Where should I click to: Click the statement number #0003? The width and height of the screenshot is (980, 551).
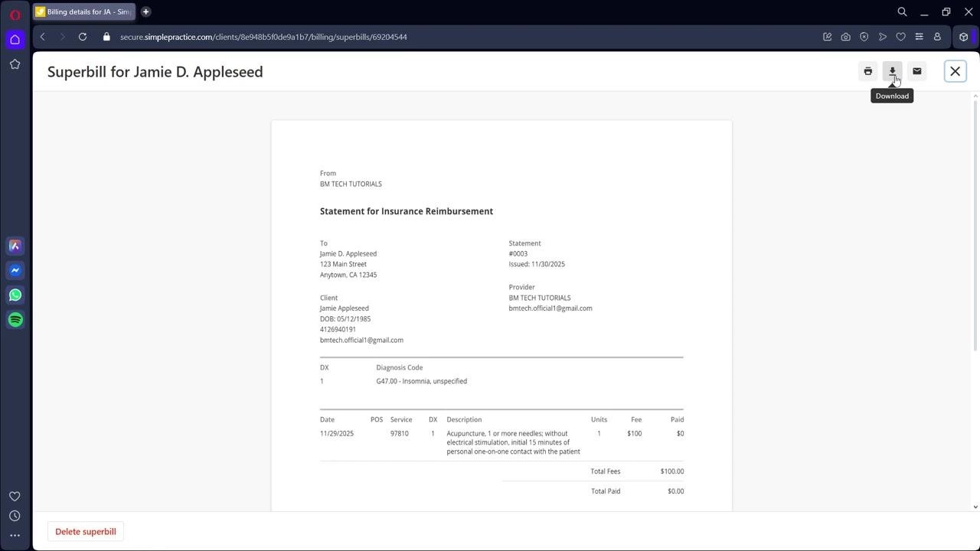click(x=518, y=253)
